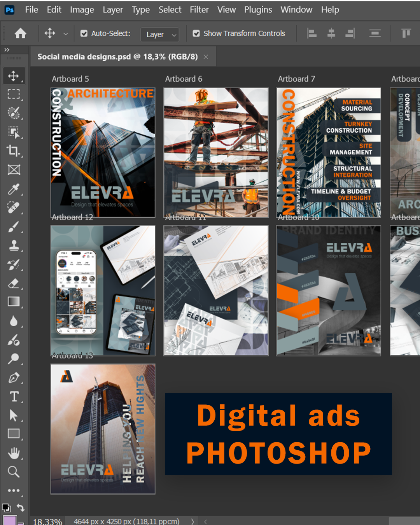Select the Social media designs.psd document tab

pyautogui.click(x=117, y=57)
